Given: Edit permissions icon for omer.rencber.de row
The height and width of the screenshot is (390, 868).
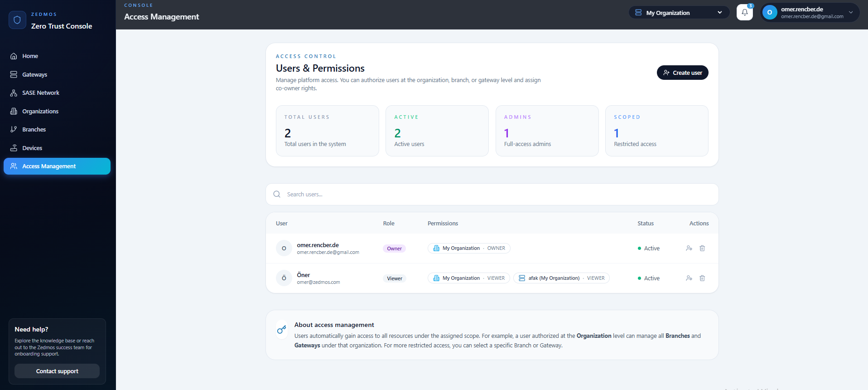Looking at the screenshot, I should 689,248.
